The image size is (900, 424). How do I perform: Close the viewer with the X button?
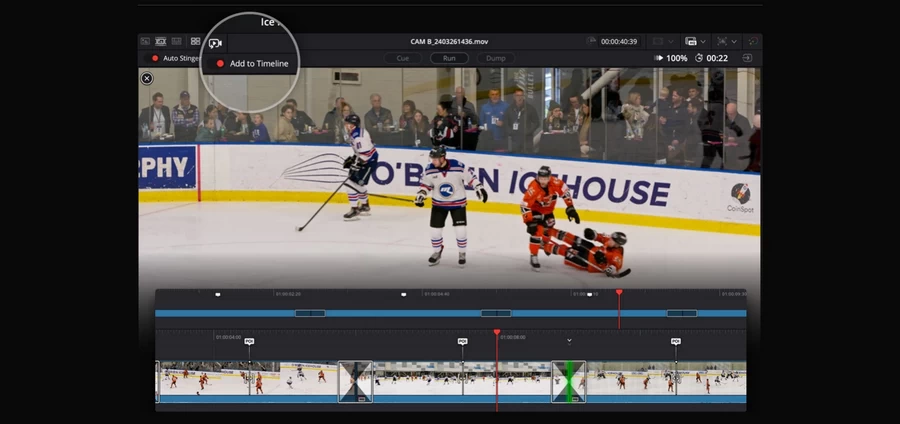coord(147,79)
